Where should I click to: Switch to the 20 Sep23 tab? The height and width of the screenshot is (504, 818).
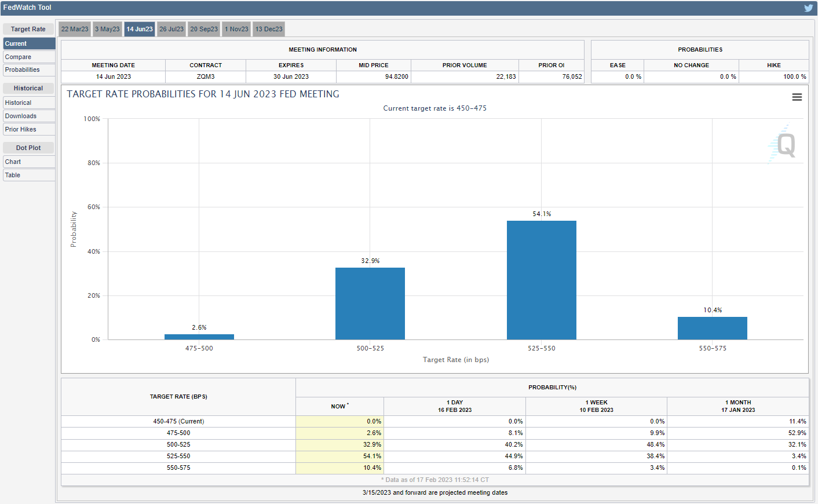(x=204, y=29)
